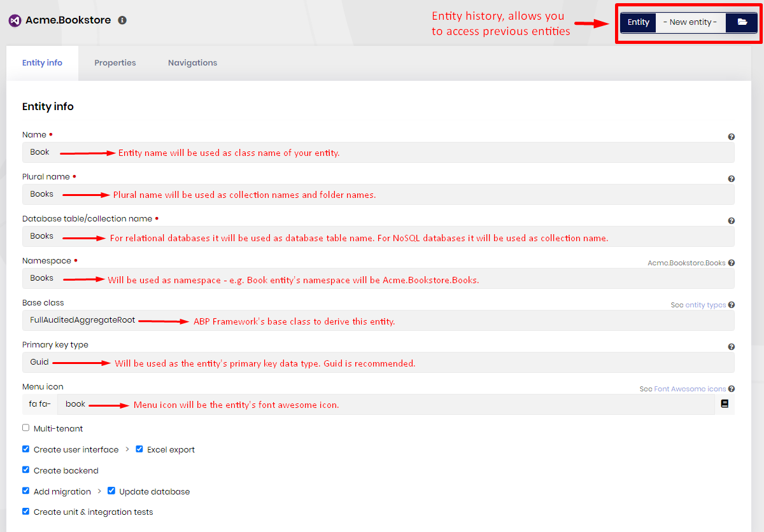This screenshot has width=764, height=532.
Task: Click the Entity info section heading
Action: (48, 107)
